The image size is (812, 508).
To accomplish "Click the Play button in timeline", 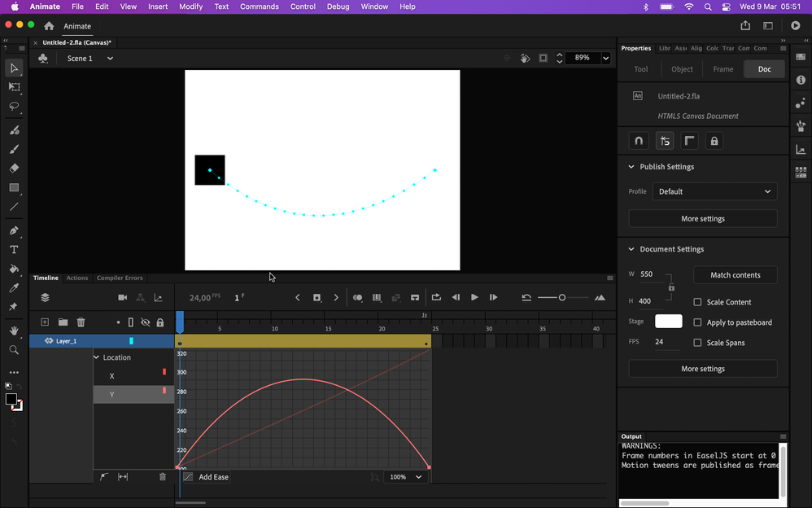I will coord(474,298).
